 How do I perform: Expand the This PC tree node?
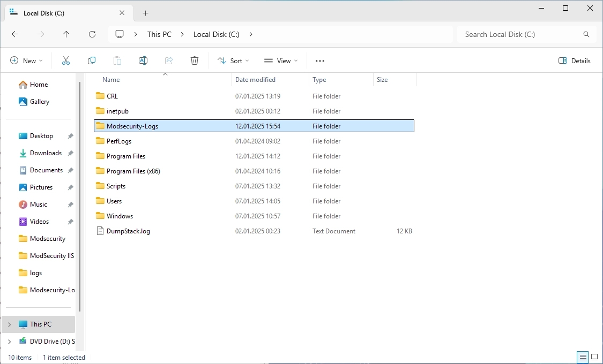pos(9,324)
